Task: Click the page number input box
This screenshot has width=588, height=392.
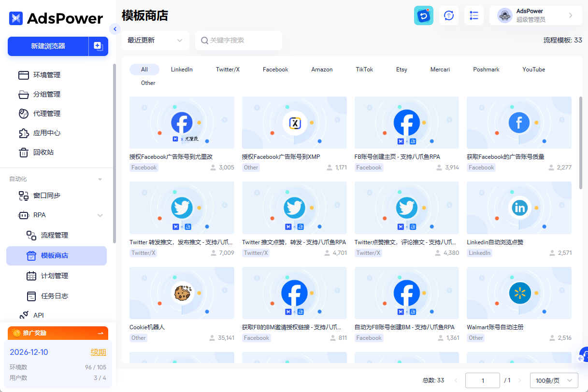Action: [483, 380]
